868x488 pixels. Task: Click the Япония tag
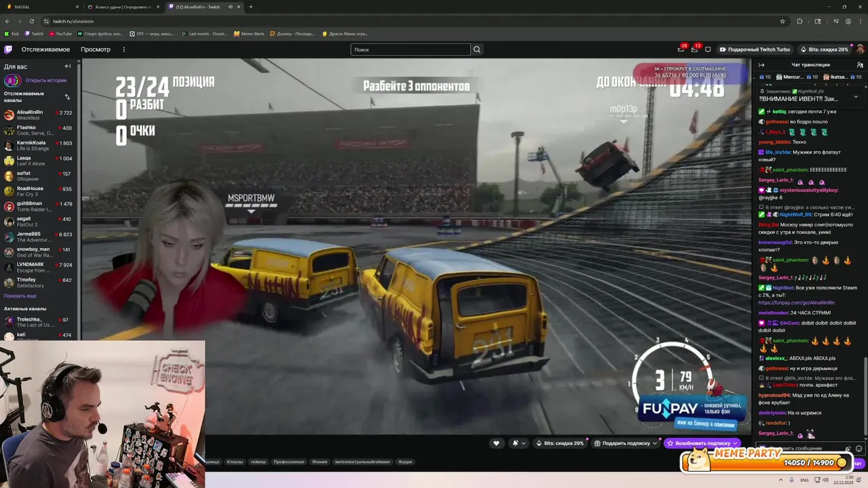click(x=319, y=462)
